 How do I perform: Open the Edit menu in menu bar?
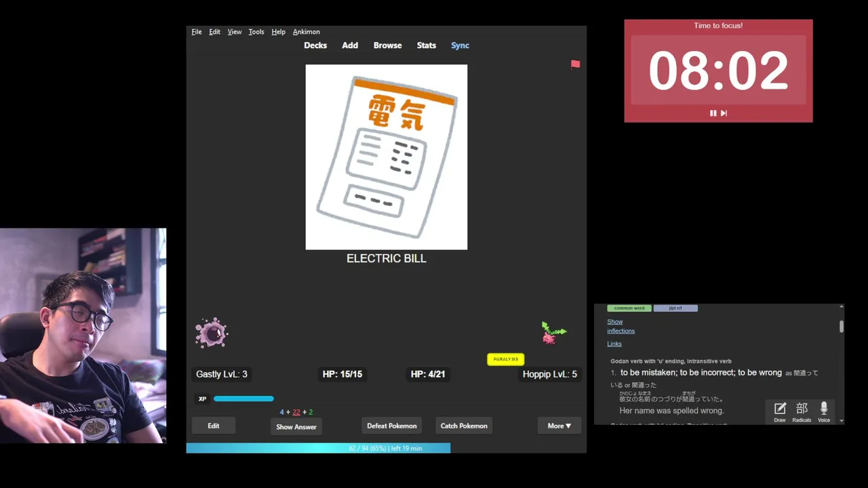(x=214, y=32)
